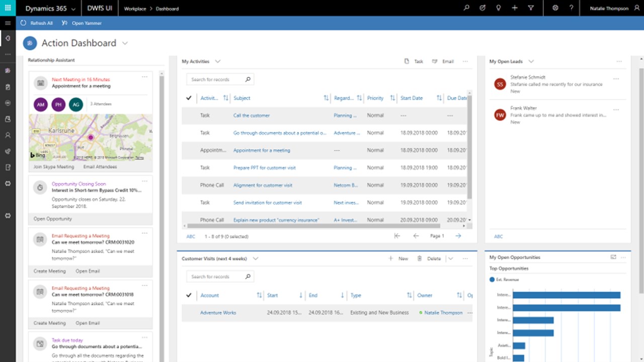The width and height of the screenshot is (644, 362).
Task: Create a new Task in My Activities
Action: [414, 61]
